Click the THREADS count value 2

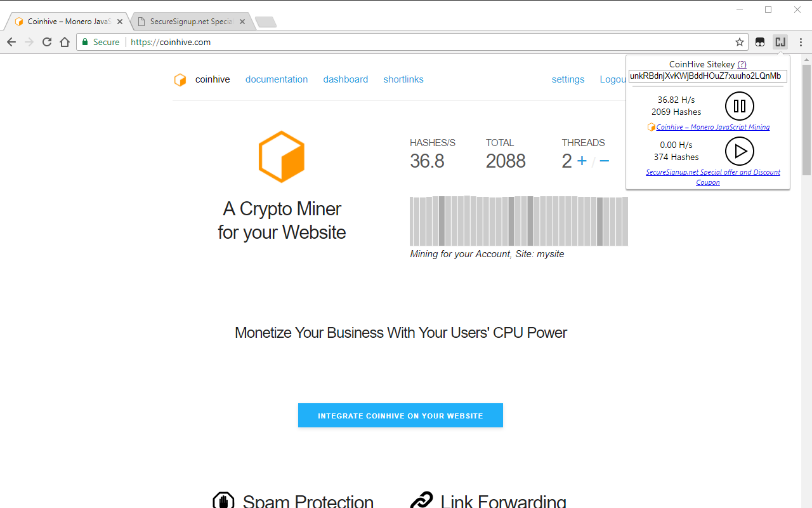tap(566, 161)
